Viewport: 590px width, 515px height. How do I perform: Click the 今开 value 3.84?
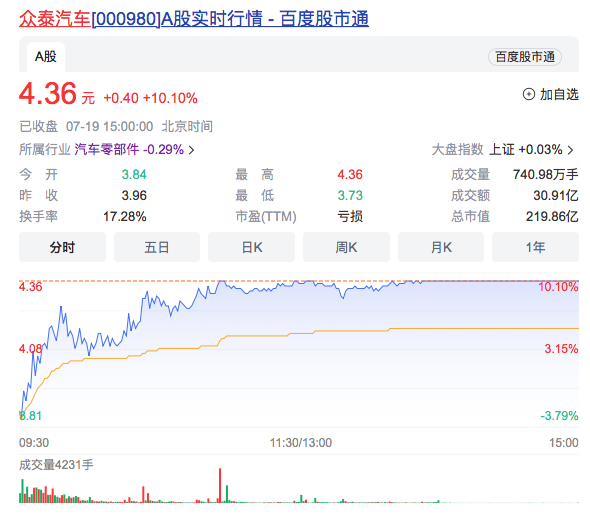point(134,174)
